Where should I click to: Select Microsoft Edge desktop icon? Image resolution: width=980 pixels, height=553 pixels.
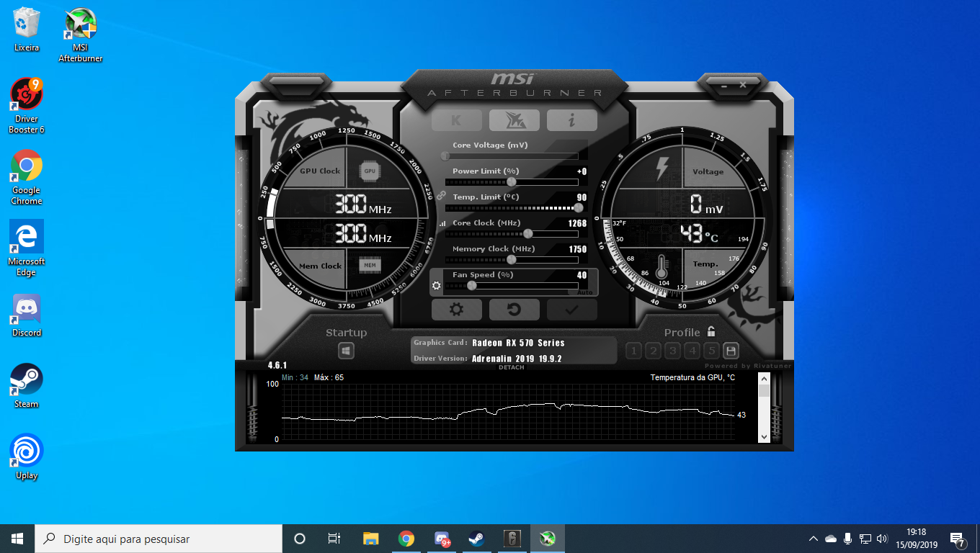(27, 248)
